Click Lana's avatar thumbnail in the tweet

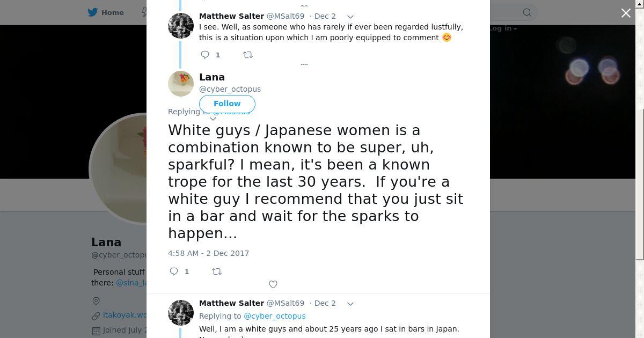click(x=181, y=84)
